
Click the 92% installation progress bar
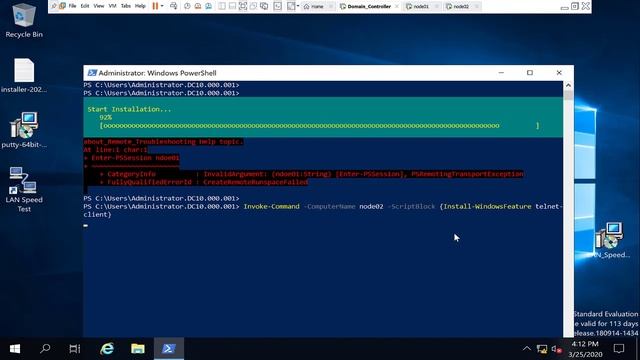[x=320, y=126]
